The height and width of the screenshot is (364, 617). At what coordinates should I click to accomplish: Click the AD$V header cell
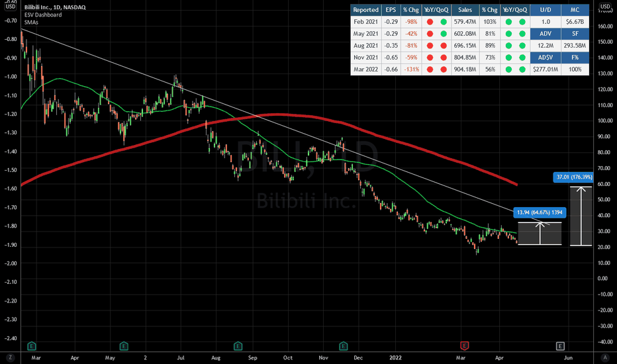[546, 58]
